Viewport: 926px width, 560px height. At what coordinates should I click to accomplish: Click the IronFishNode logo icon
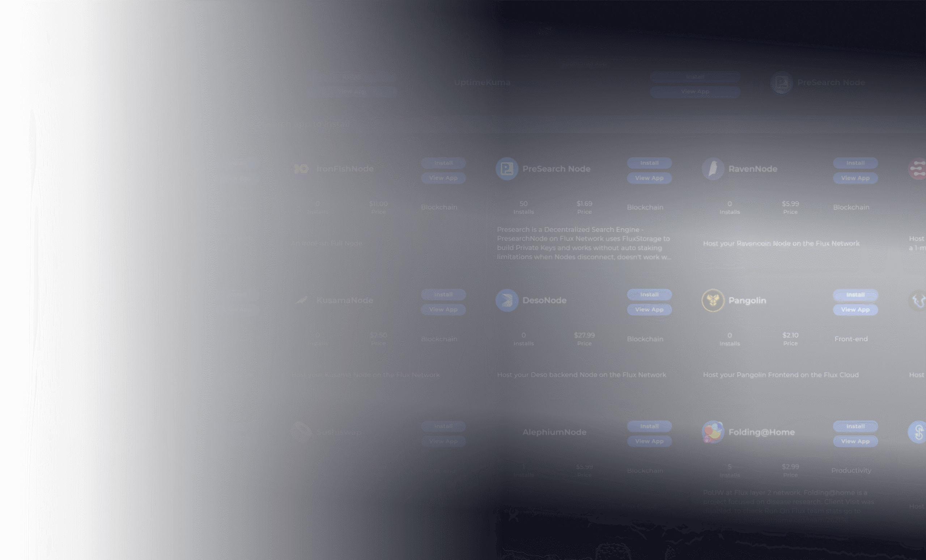click(x=301, y=169)
